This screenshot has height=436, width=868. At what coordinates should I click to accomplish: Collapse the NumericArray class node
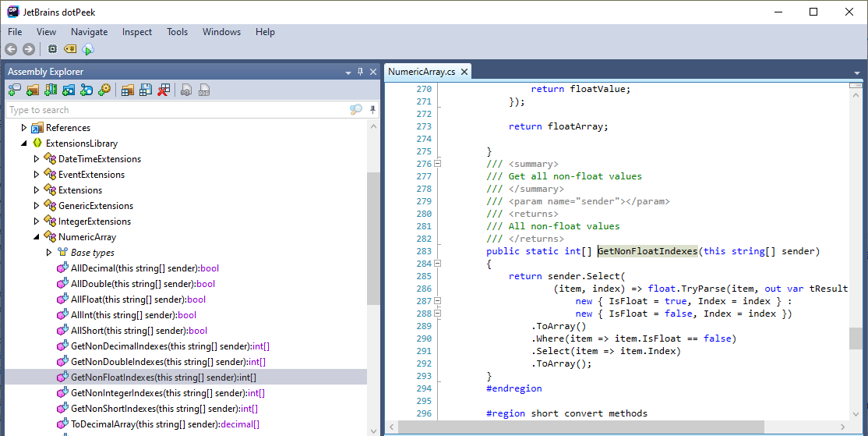37,236
